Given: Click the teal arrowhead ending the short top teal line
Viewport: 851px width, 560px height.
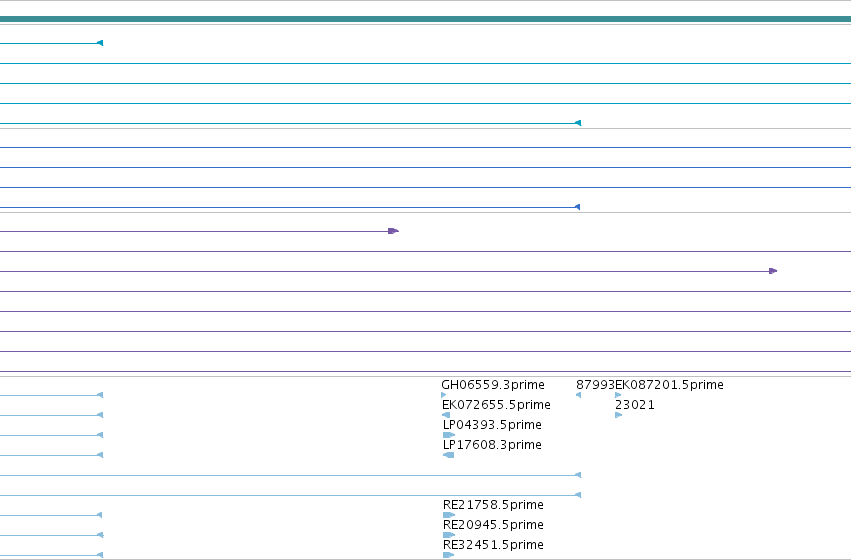Looking at the screenshot, I should pyautogui.click(x=100, y=43).
